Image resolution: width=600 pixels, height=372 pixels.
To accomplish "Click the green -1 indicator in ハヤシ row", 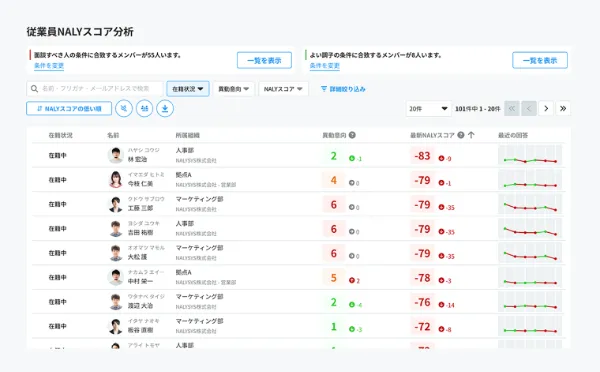I will click(355, 158).
